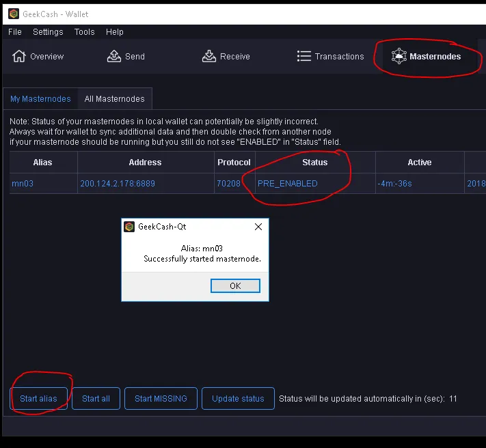Close the GeekCash-Qt dialog with X
Viewport: 486px width, 448px height.
(258, 227)
